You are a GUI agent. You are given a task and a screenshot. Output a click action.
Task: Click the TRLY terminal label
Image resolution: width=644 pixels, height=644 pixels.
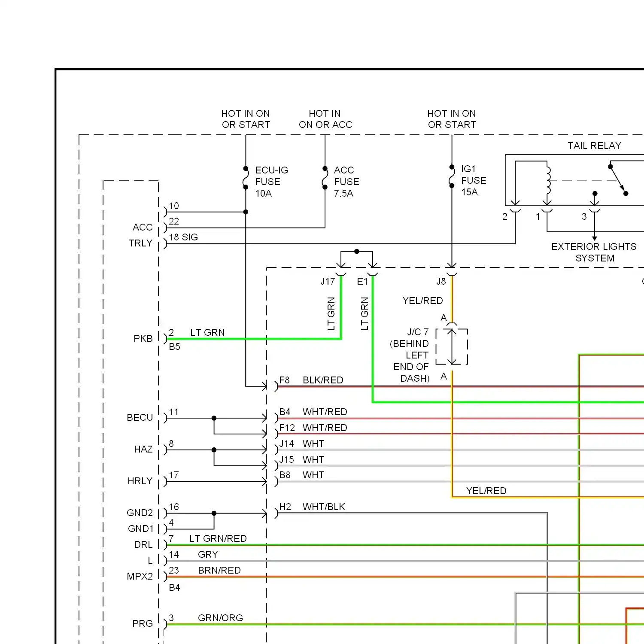click(x=140, y=243)
